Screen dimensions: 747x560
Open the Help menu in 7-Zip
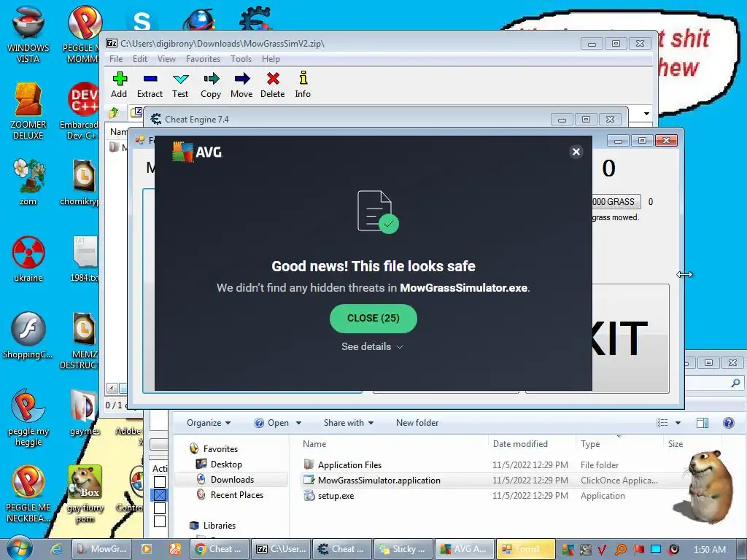(271, 59)
